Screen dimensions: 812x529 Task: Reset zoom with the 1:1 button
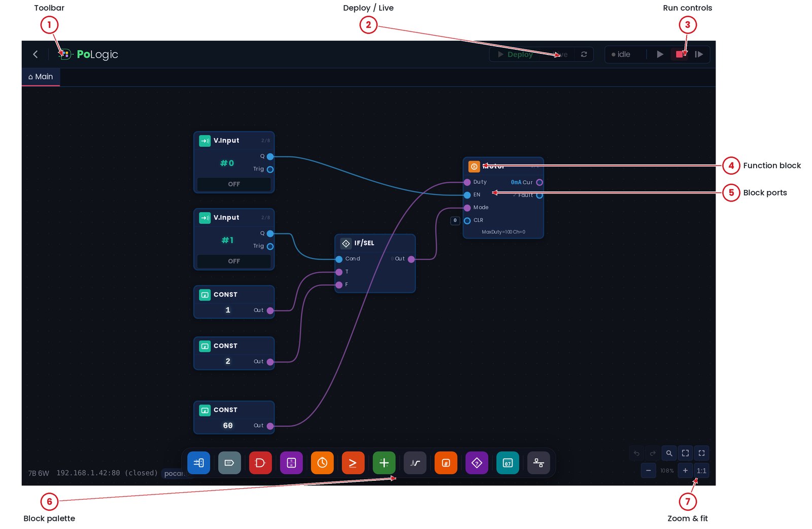701,471
